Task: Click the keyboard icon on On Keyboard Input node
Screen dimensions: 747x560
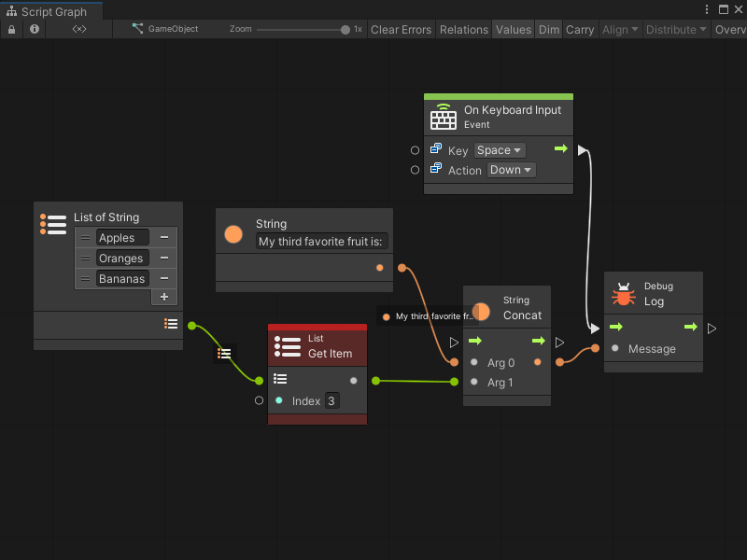Action: [442, 117]
